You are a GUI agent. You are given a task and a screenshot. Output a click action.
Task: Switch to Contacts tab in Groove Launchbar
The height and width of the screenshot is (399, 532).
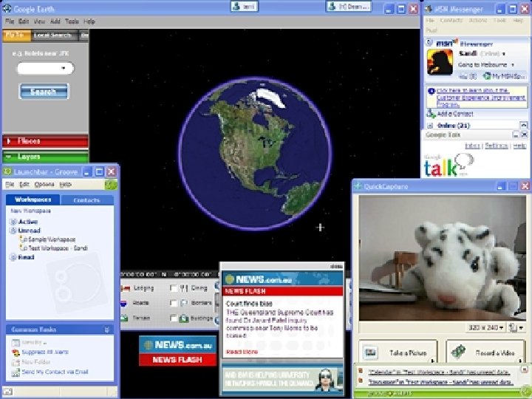(87, 200)
